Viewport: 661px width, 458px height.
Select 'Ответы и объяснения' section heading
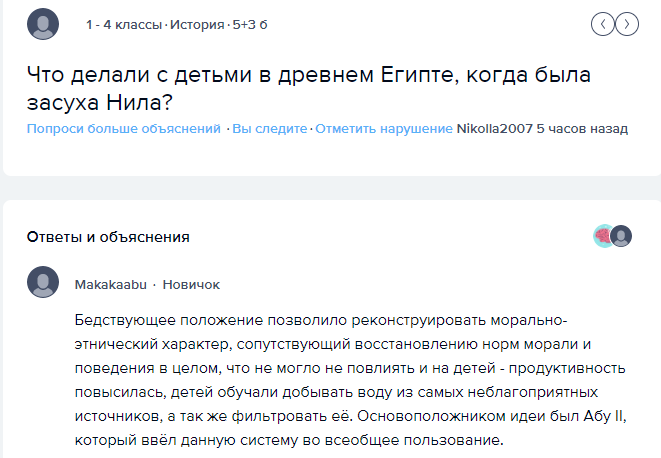pyautogui.click(x=108, y=237)
